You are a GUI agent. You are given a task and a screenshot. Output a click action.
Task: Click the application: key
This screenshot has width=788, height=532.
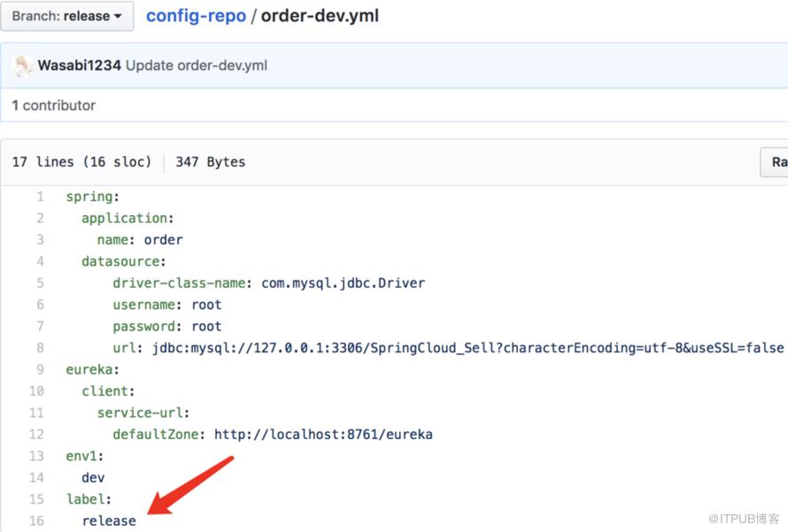[127, 218]
